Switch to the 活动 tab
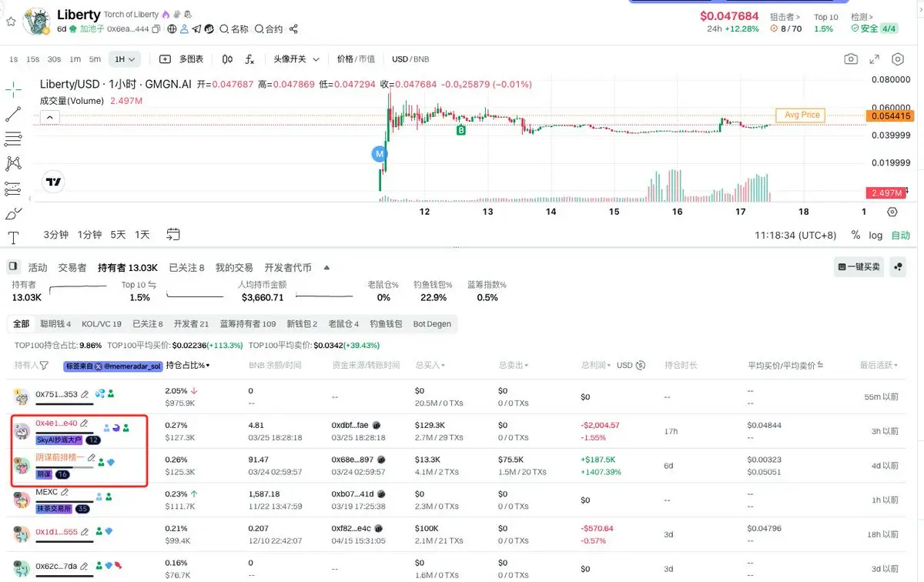Image resolution: width=924 pixels, height=582 pixels. (38, 268)
